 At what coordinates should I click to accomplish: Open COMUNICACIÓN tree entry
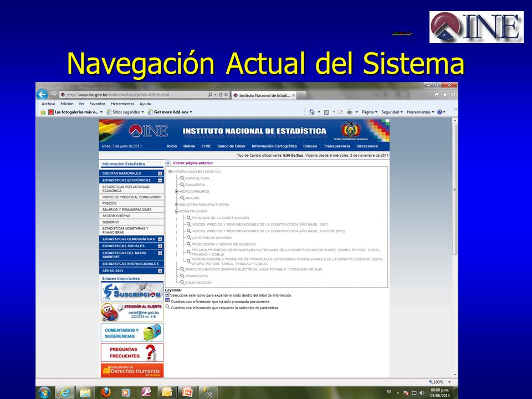(198, 283)
